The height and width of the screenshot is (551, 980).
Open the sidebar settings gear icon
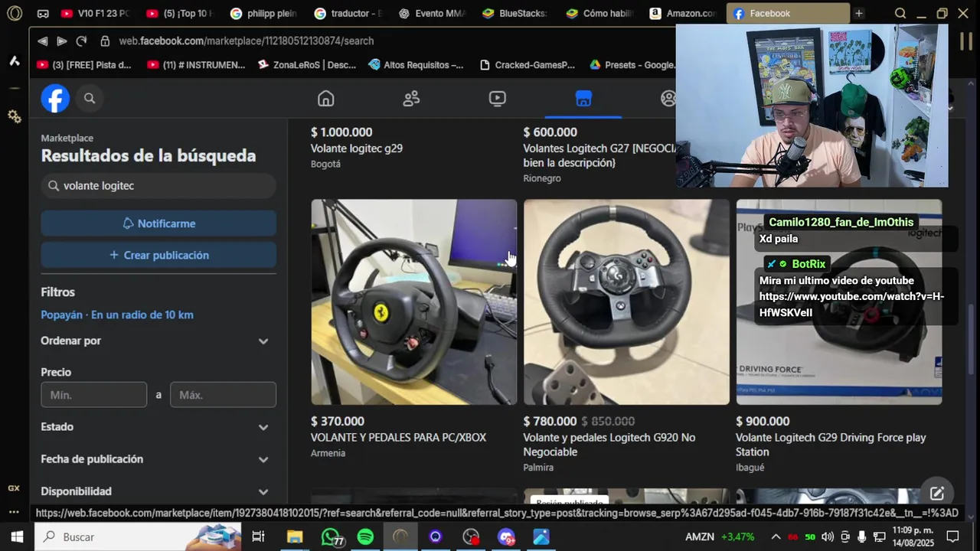pyautogui.click(x=15, y=116)
